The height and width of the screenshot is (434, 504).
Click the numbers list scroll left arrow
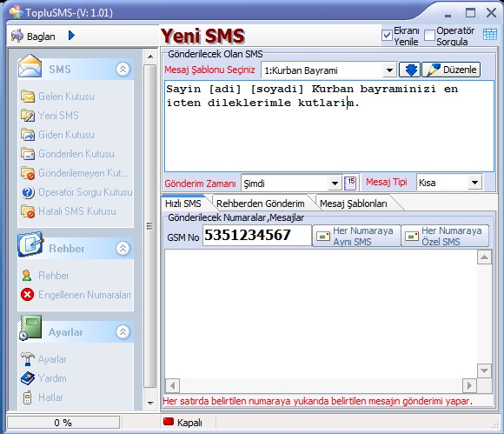[x=173, y=385]
